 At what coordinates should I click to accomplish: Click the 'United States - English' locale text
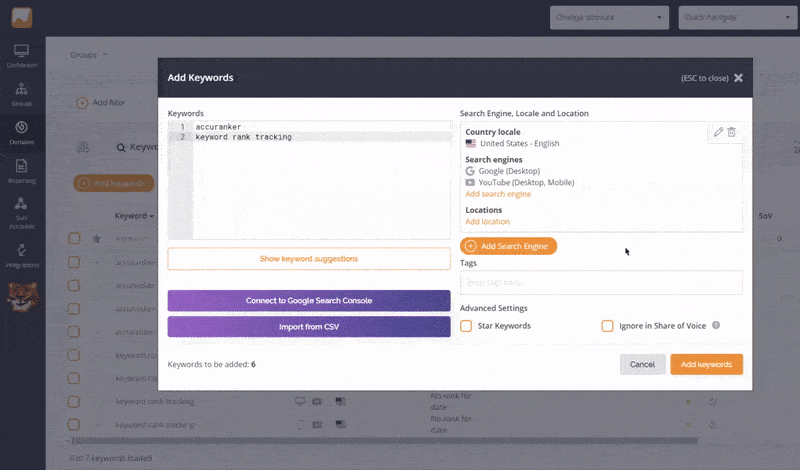pyautogui.click(x=519, y=143)
